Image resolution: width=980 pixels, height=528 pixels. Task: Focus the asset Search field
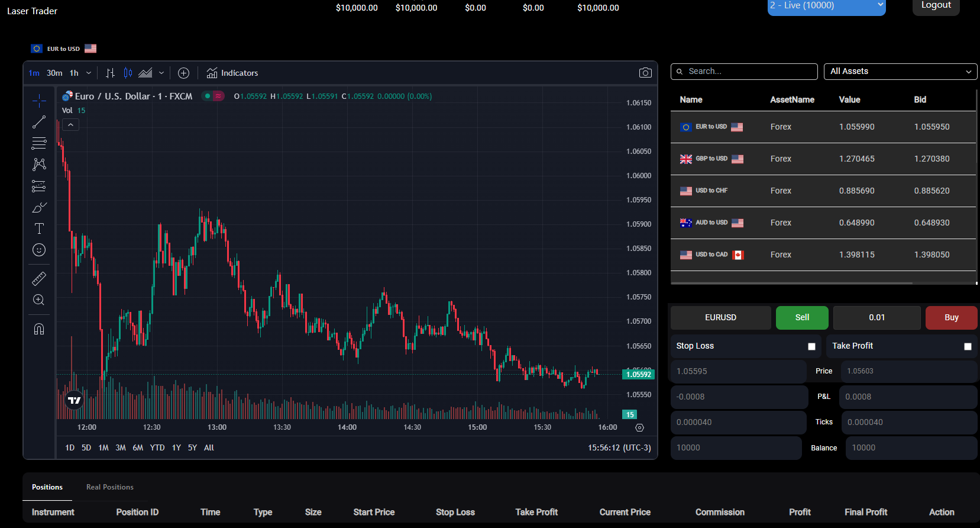[x=744, y=72]
